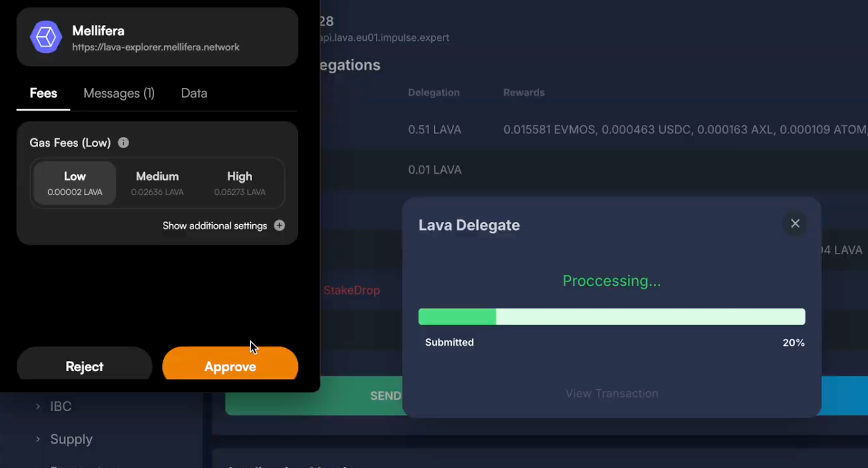Click the Lava Delegate dialog title
Image resolution: width=868 pixels, height=468 pixels.
pyautogui.click(x=469, y=225)
